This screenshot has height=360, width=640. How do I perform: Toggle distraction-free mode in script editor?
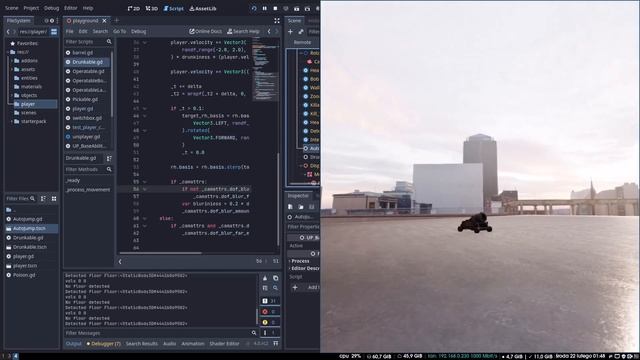[277, 21]
